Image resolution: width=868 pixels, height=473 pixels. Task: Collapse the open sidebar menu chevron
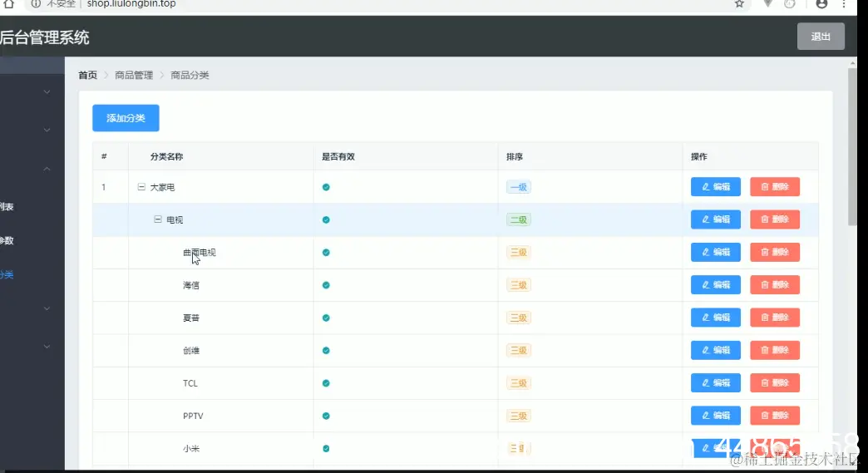47,168
